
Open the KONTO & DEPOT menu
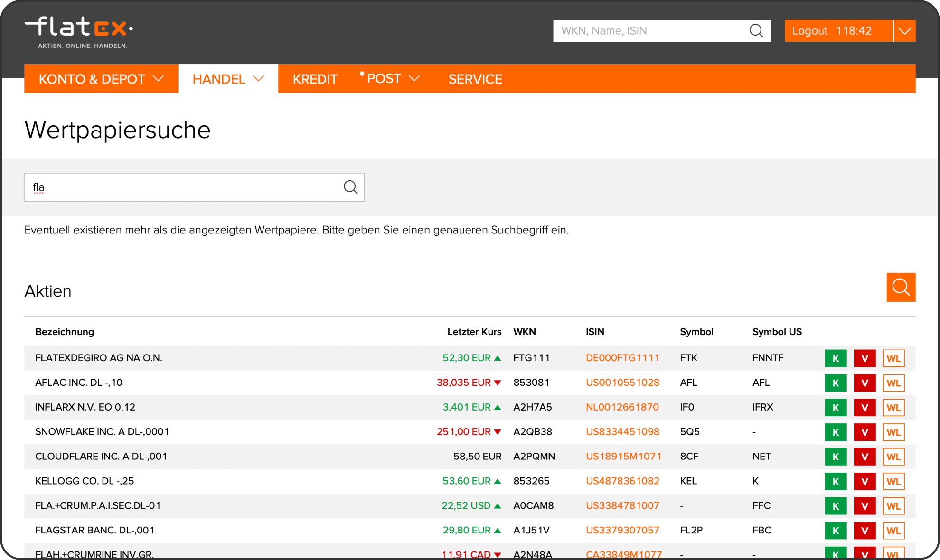pos(101,79)
